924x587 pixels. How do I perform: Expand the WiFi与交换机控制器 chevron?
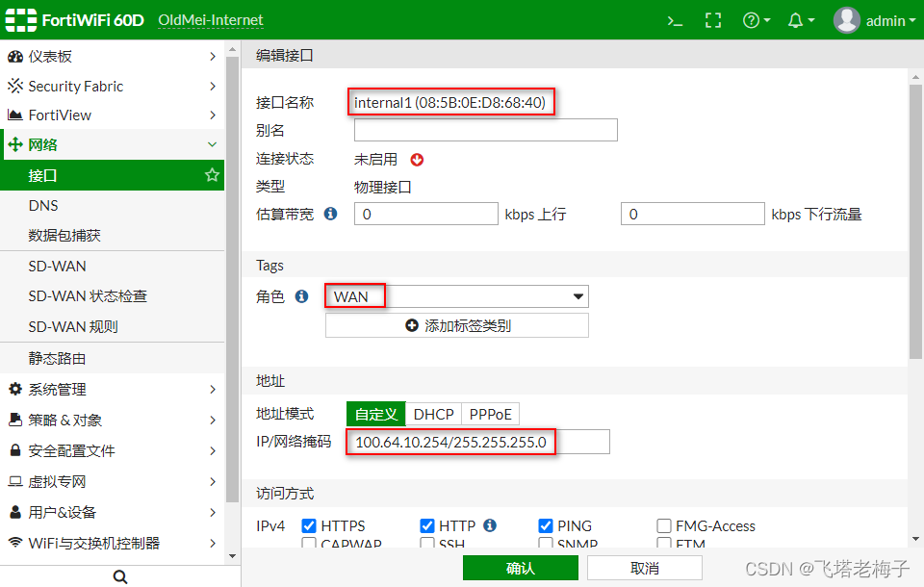tap(213, 543)
